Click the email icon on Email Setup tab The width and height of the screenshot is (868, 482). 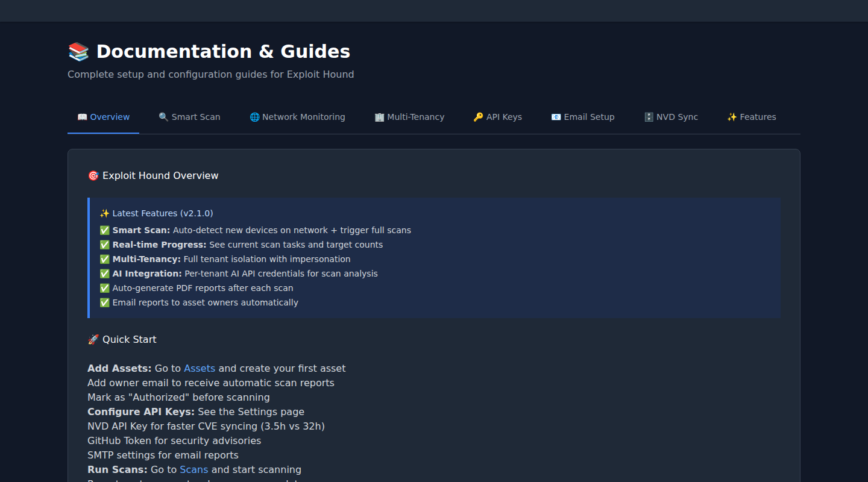(556, 117)
